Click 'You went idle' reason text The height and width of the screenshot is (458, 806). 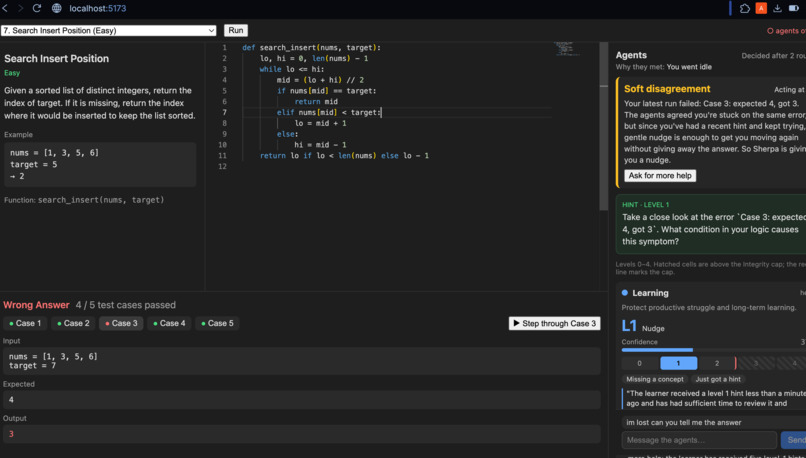689,67
